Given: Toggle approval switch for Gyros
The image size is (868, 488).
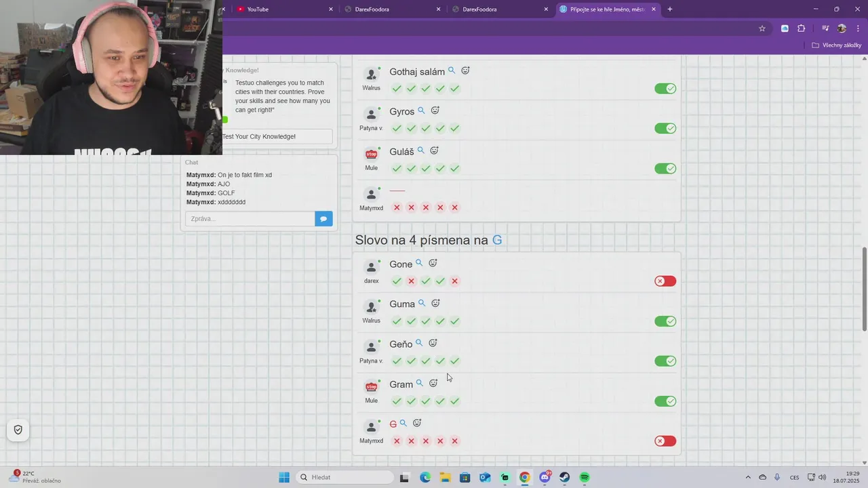Looking at the screenshot, I should 665,129.
